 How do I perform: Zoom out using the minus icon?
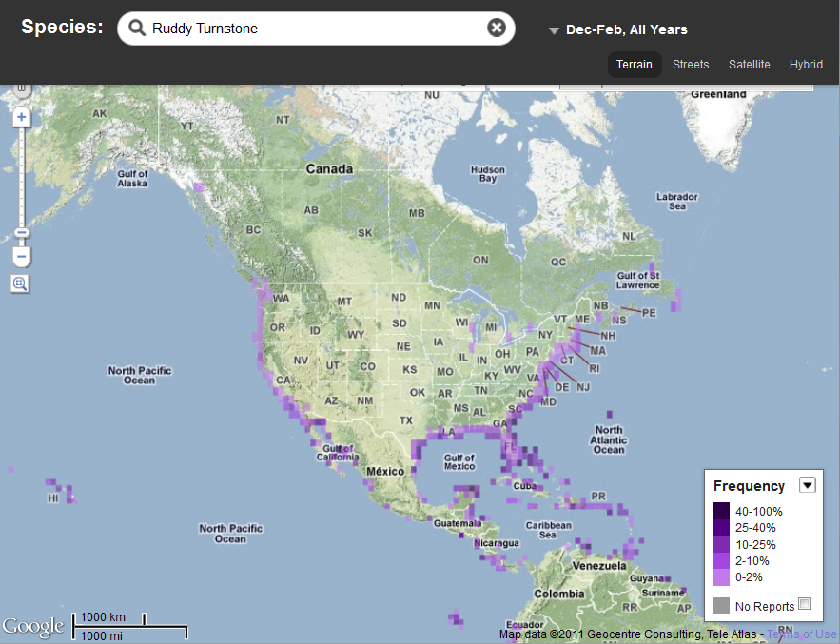tap(21, 257)
